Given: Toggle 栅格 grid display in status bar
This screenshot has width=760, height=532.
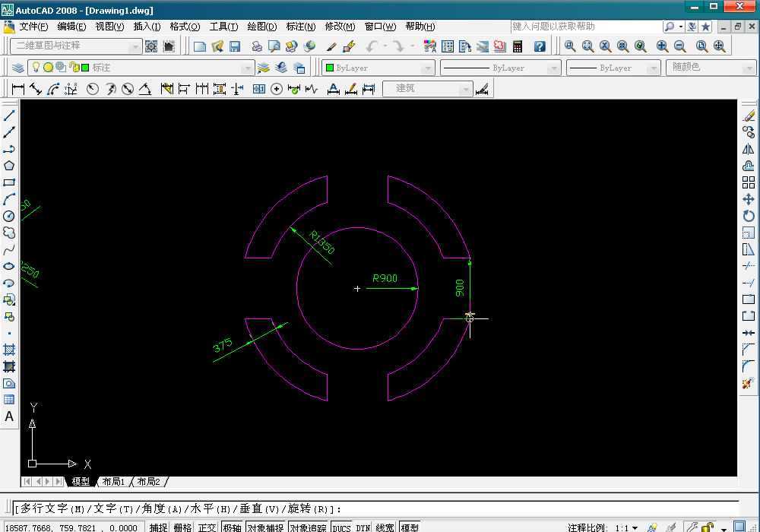Looking at the screenshot, I should pyautogui.click(x=182, y=527).
